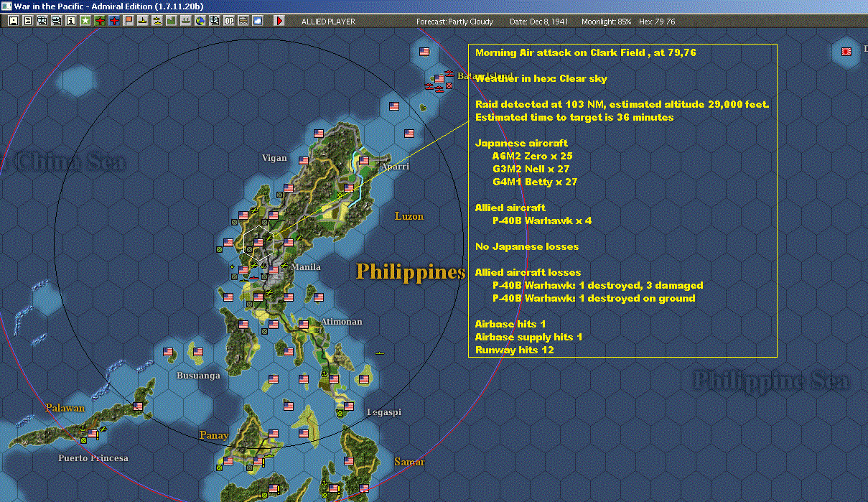Click the cloud weather toolbar icon
The width and height of the screenshot is (868, 502).
pyautogui.click(x=257, y=21)
